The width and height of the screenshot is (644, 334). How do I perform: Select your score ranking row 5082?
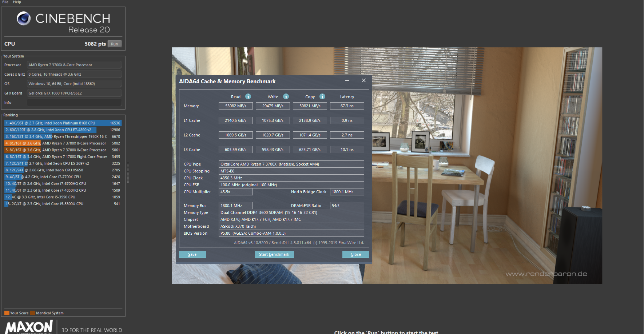63,143
